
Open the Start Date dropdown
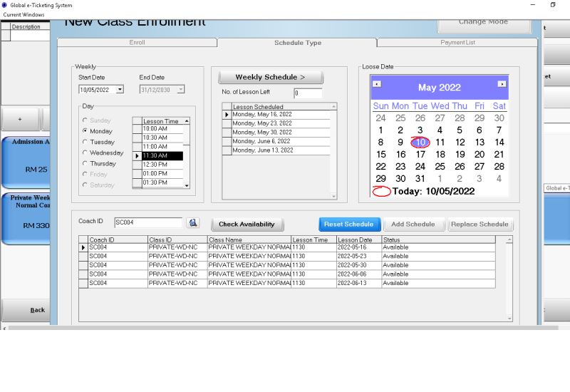pyautogui.click(x=120, y=90)
